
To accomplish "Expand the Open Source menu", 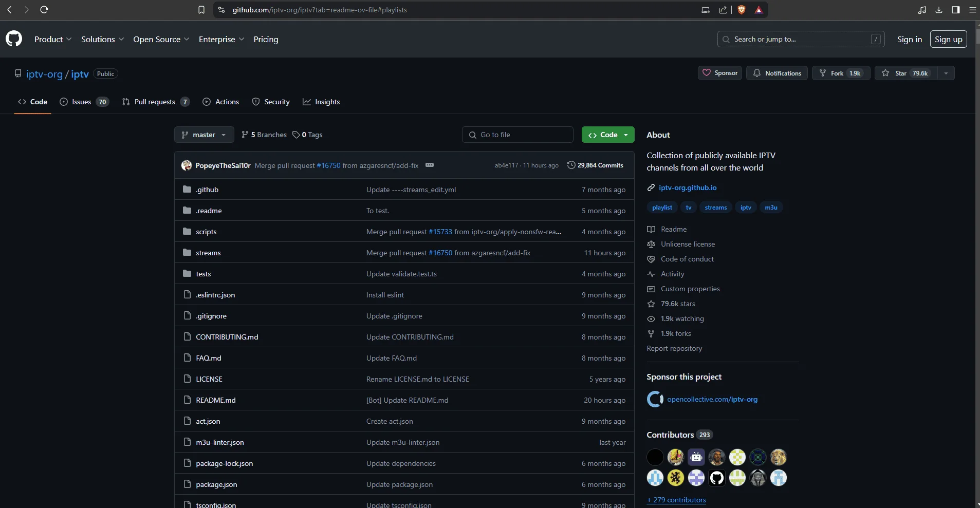I will 161,39.
